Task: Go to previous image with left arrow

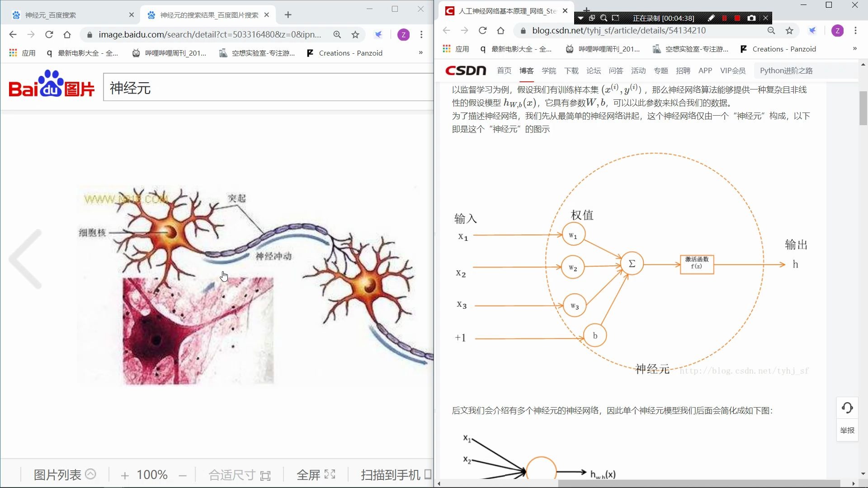Action: point(26,258)
